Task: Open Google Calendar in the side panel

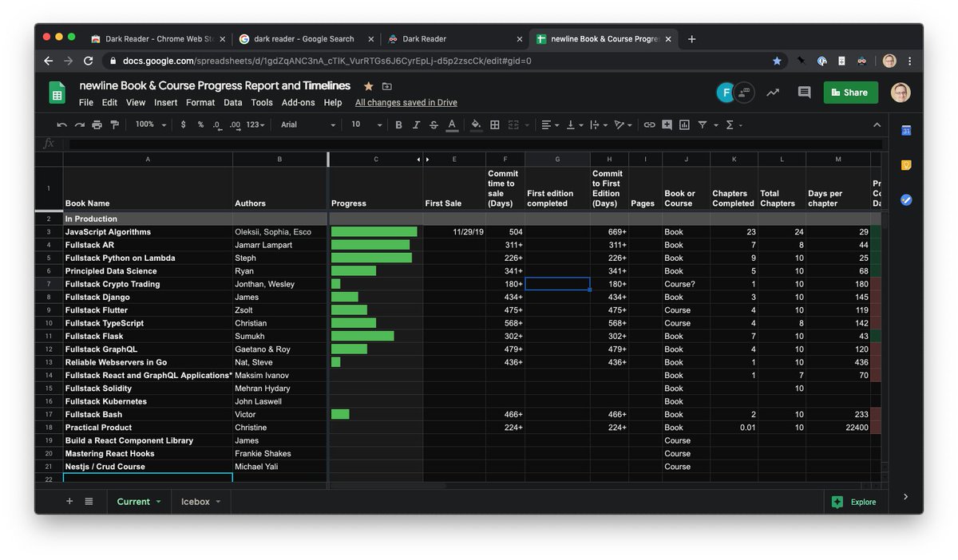Action: click(906, 131)
